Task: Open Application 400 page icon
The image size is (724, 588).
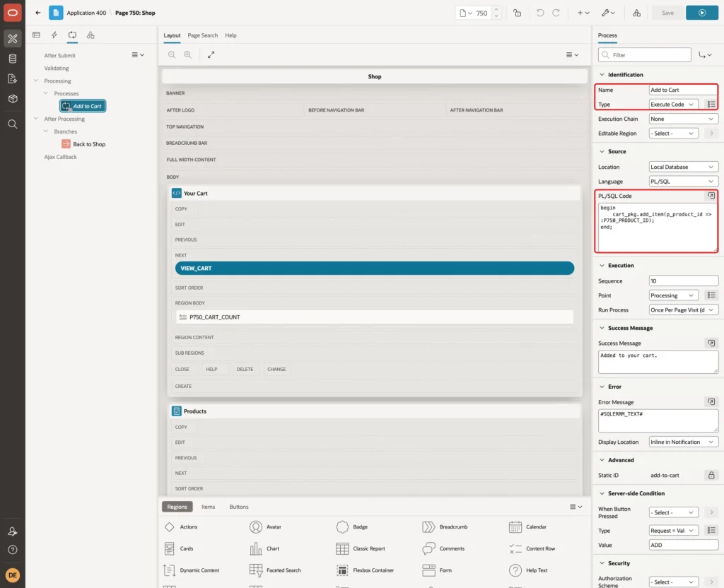Action: coord(56,13)
